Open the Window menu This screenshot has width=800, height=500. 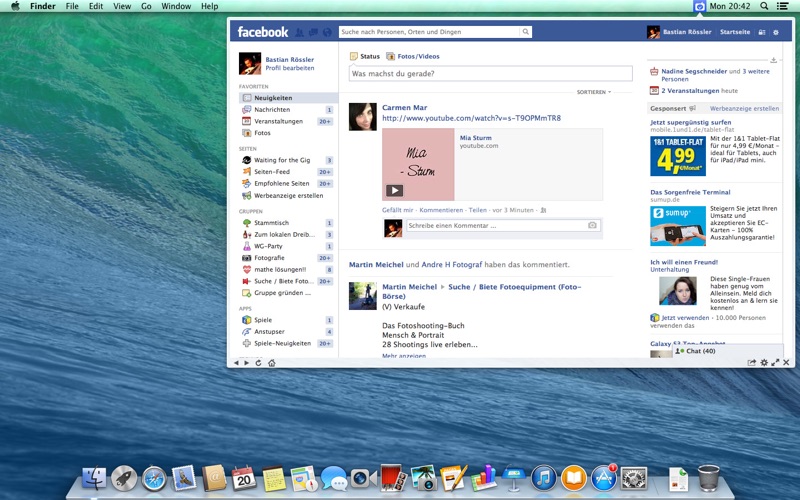[176, 6]
